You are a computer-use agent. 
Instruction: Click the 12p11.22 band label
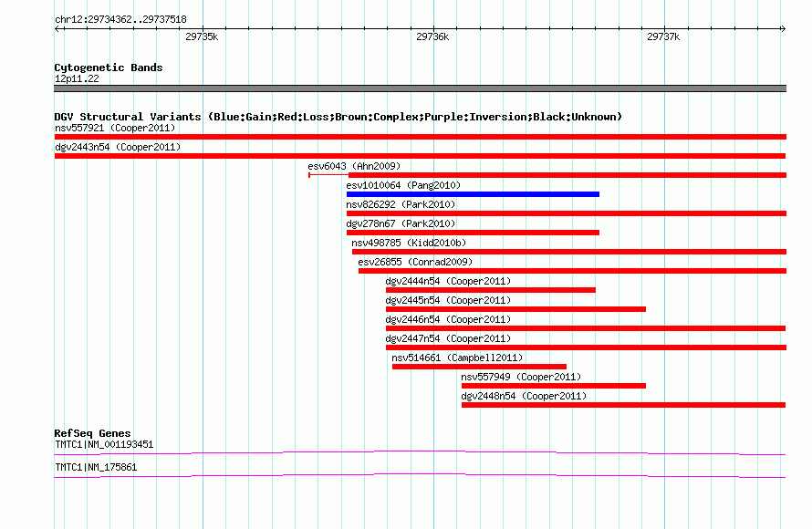point(77,78)
